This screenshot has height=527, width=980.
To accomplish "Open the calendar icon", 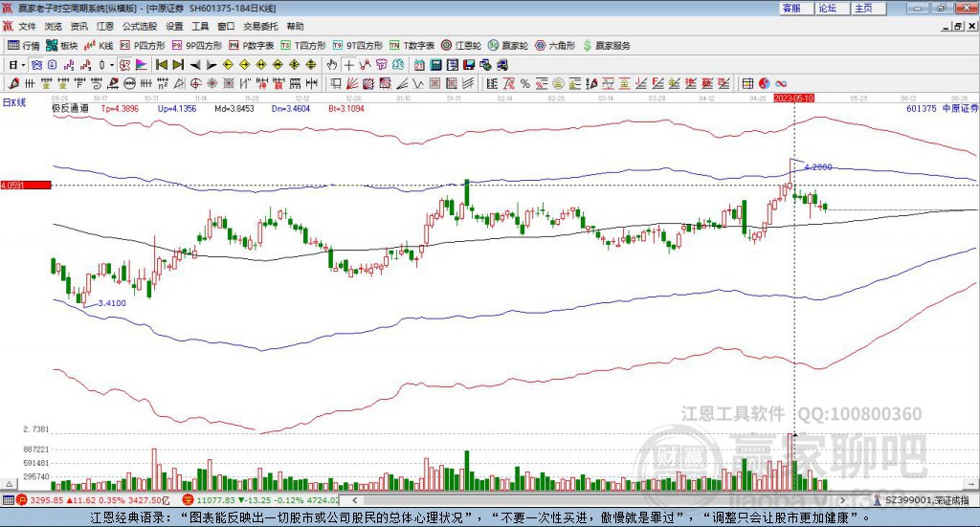I will (419, 65).
